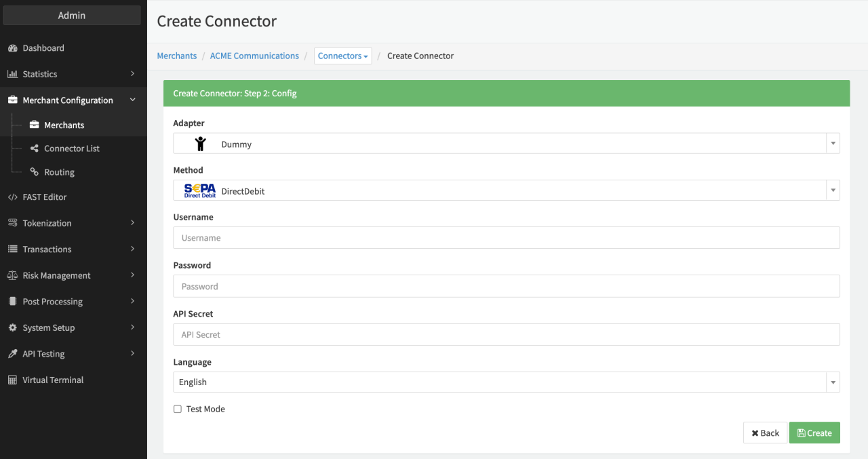Screen dimensions: 868x459
Task: Click the Dashboard gauge icon
Action: [12, 48]
